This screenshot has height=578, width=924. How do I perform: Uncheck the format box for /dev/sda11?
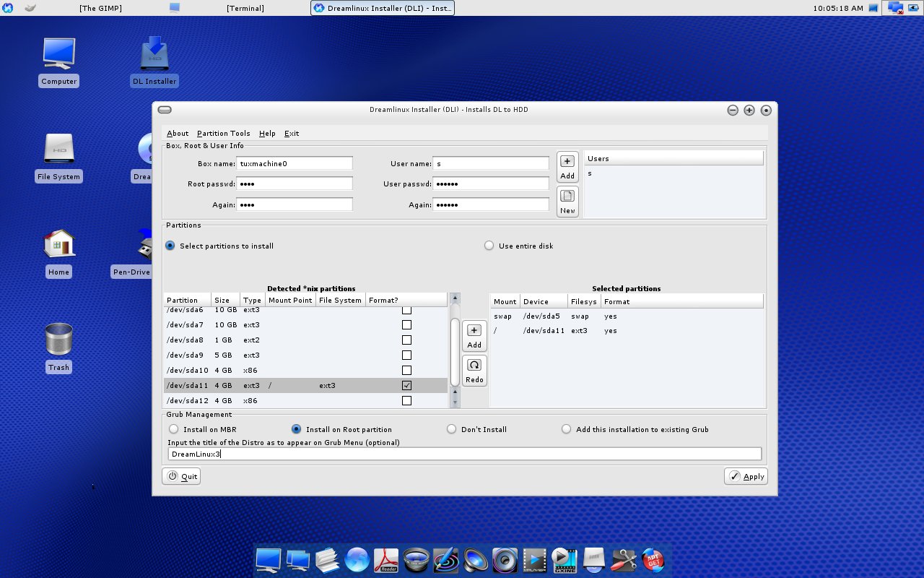click(x=406, y=386)
